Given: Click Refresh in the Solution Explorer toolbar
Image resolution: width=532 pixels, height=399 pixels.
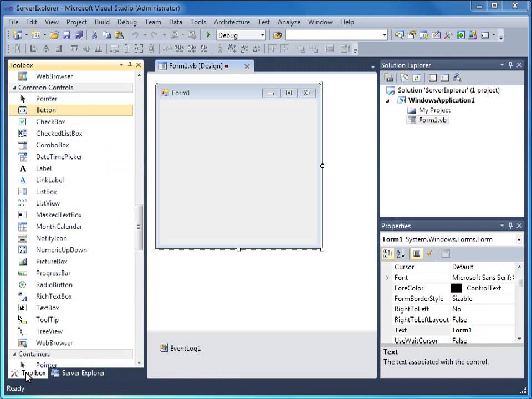Looking at the screenshot, I should coord(417,78).
